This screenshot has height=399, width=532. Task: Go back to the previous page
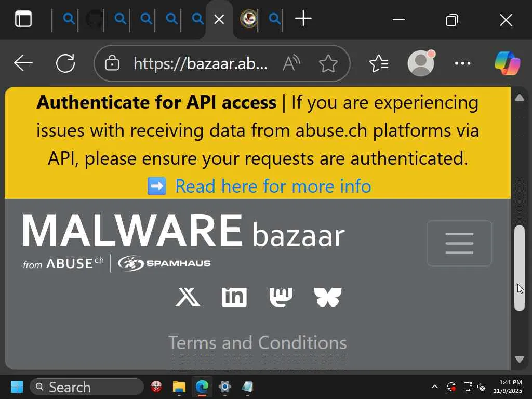(x=23, y=63)
